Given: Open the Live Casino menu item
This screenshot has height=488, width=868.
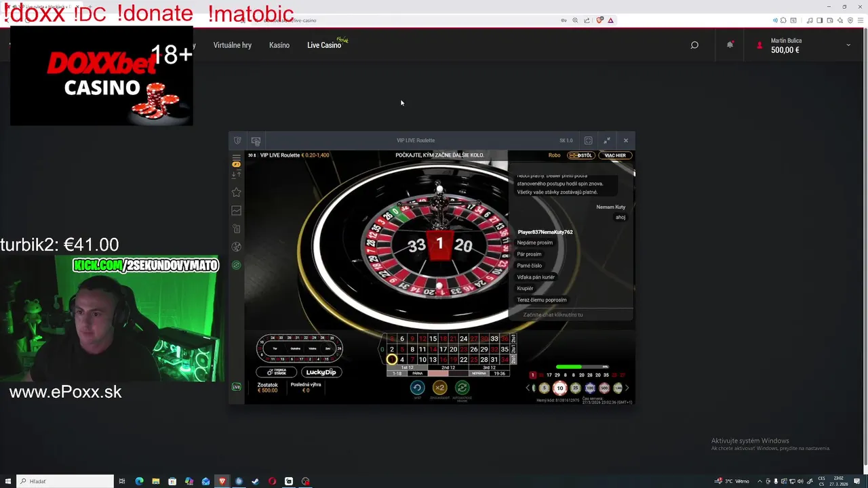Looking at the screenshot, I should coord(324,45).
